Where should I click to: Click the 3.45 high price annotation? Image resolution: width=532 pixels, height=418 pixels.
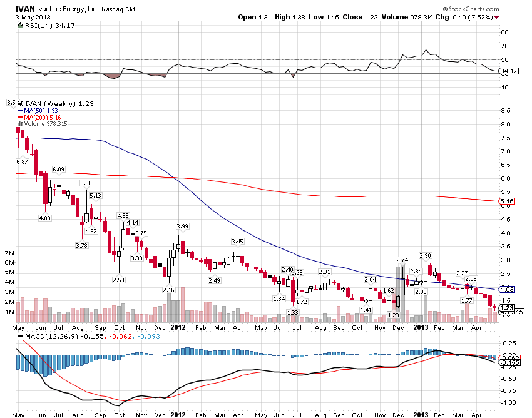click(237, 242)
